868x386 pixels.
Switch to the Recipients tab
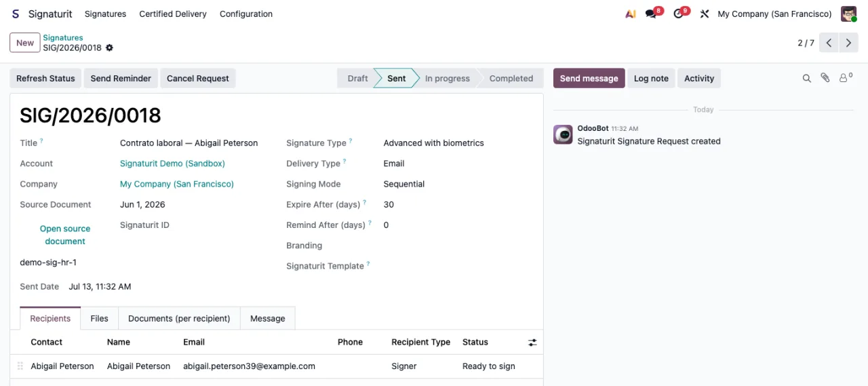50,319
